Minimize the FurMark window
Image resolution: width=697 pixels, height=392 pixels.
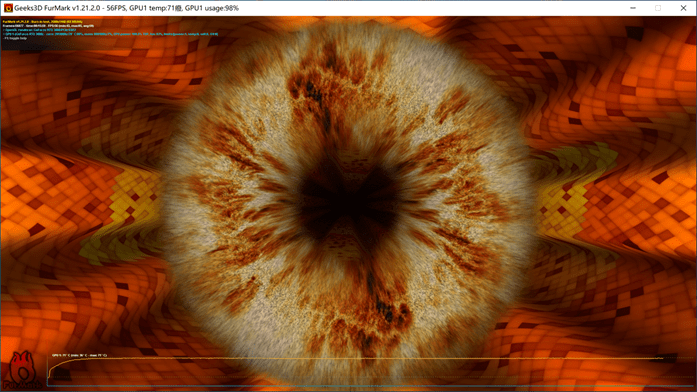(x=633, y=8)
